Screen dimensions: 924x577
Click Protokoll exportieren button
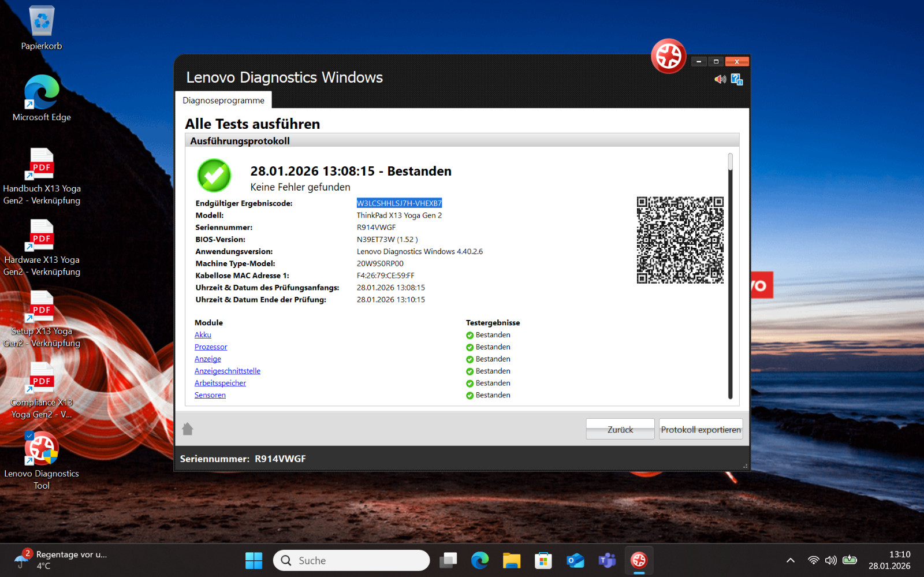[701, 429]
